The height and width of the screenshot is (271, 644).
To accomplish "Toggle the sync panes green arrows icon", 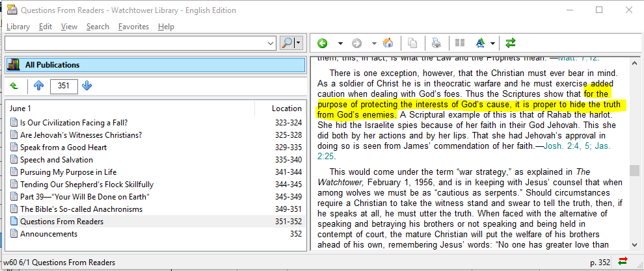I will tap(511, 44).
